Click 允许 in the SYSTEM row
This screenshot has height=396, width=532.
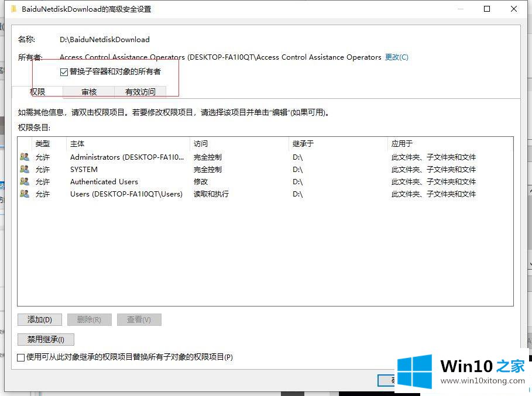[x=42, y=169]
